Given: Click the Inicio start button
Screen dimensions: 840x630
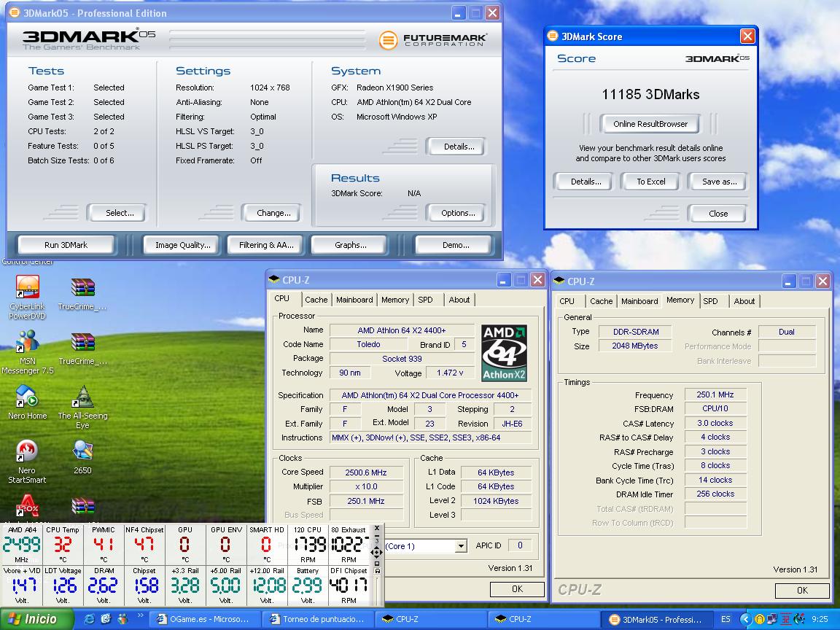Looking at the screenshot, I should tap(36, 619).
